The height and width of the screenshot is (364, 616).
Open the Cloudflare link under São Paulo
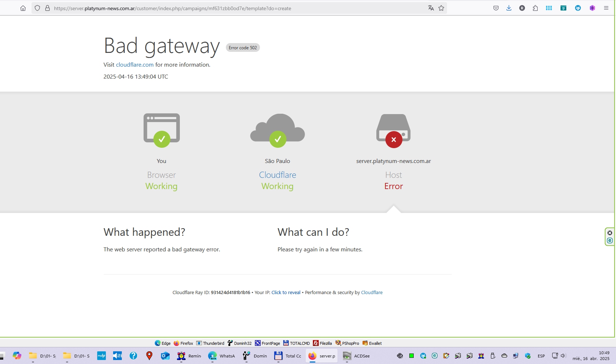[277, 175]
